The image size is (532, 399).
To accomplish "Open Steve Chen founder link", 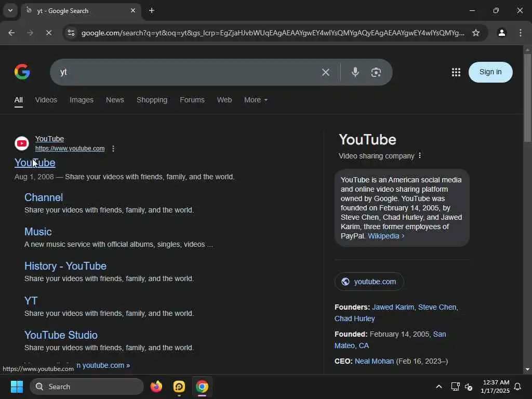I will click(437, 308).
